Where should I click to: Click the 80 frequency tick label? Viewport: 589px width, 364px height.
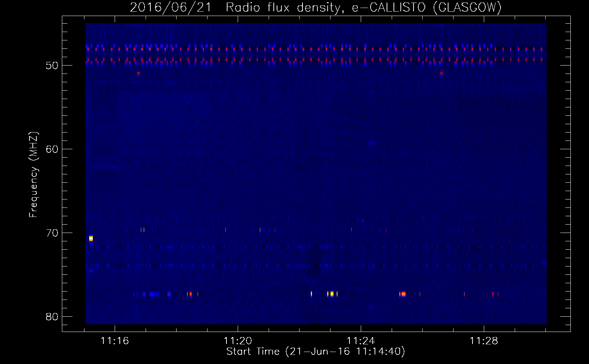tap(52, 317)
